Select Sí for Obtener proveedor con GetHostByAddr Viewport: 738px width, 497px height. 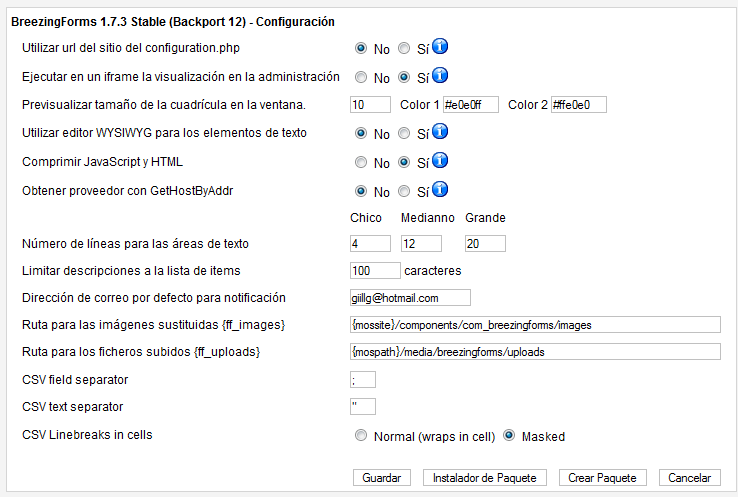pyautogui.click(x=404, y=191)
